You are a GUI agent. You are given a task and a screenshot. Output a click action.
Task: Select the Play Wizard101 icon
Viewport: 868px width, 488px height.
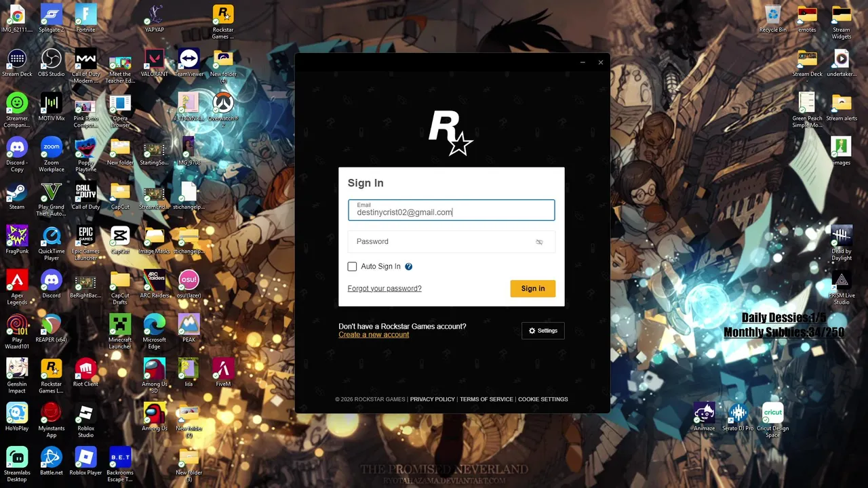pos(17,332)
